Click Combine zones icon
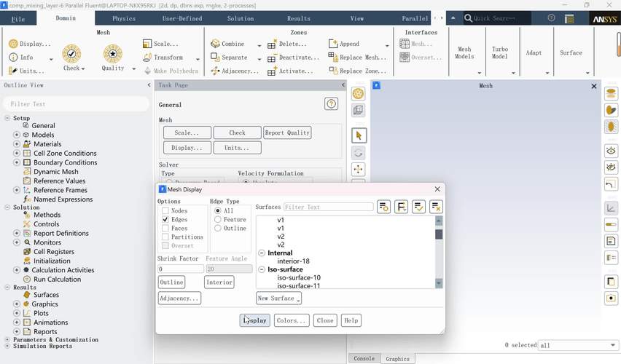Screen dimensions: 621x364 pos(215,44)
